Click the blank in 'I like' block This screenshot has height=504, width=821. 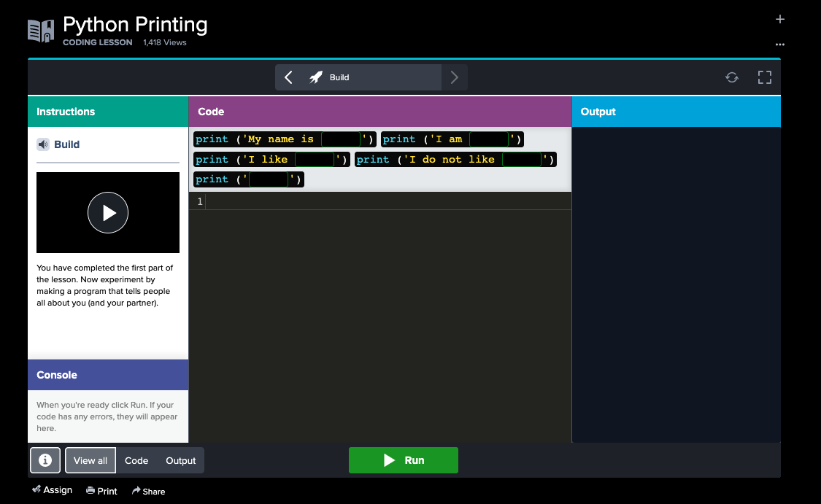click(315, 159)
